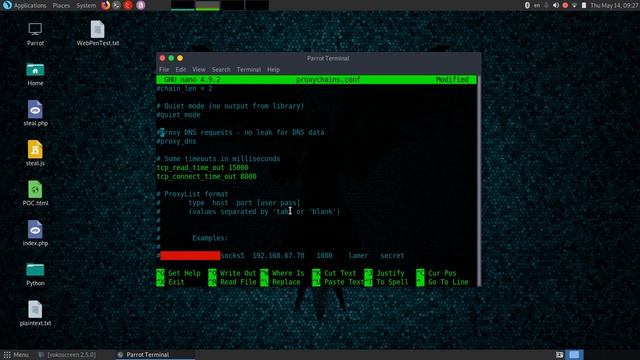Launch terminal from top panel icon

click(116, 5)
